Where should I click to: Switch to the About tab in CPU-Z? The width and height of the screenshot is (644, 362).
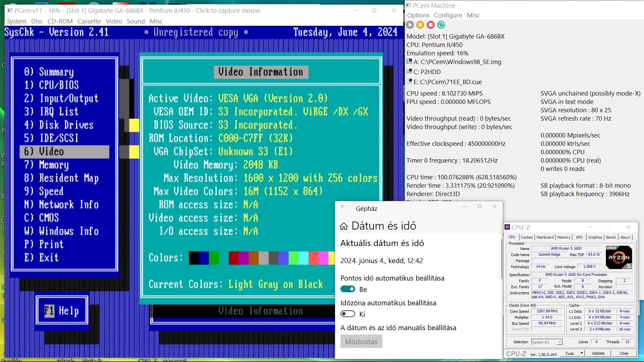click(x=625, y=237)
